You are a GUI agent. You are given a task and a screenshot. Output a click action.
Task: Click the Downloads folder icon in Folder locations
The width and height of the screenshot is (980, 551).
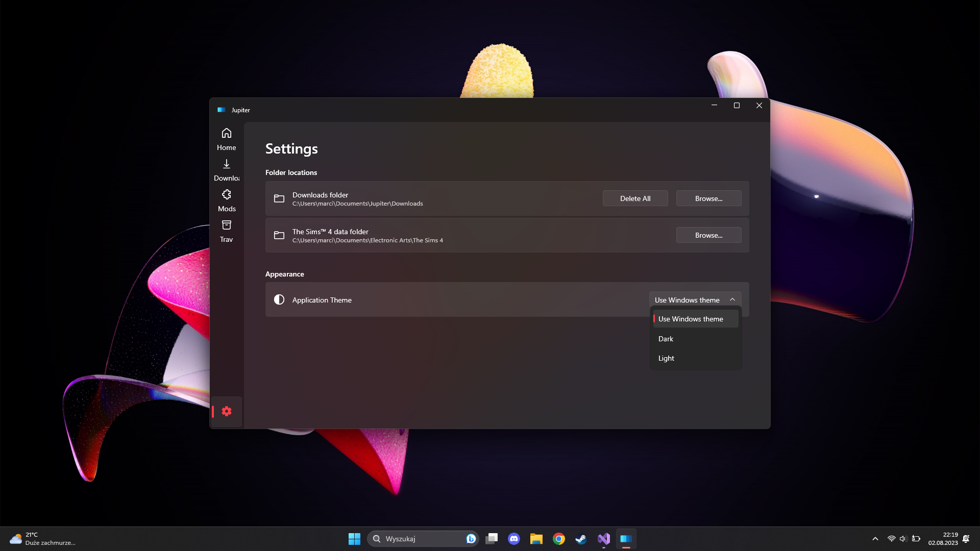[x=279, y=198]
